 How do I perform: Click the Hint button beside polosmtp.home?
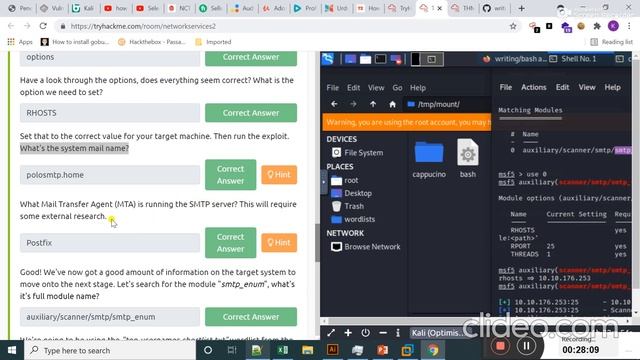pyautogui.click(x=279, y=175)
